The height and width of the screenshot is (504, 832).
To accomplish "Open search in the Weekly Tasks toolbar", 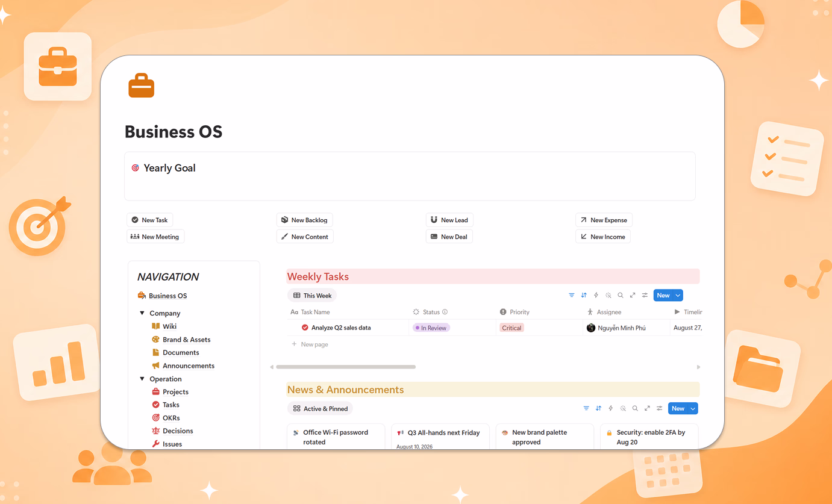I will (621, 295).
